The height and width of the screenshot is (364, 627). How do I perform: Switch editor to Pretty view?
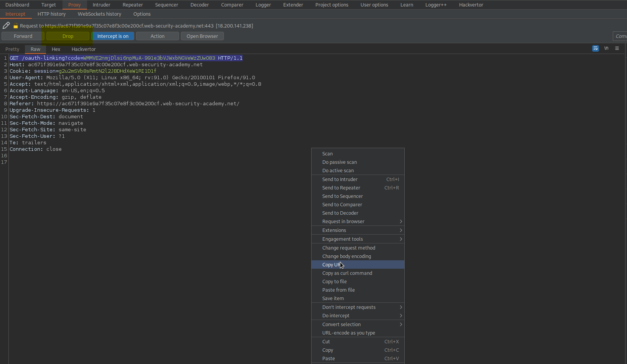pos(12,49)
